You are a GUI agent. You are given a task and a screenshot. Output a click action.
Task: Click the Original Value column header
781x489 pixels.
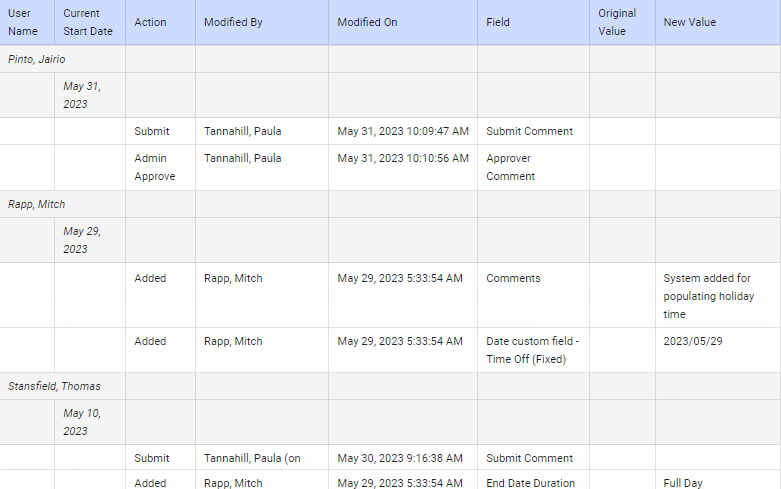coord(617,22)
